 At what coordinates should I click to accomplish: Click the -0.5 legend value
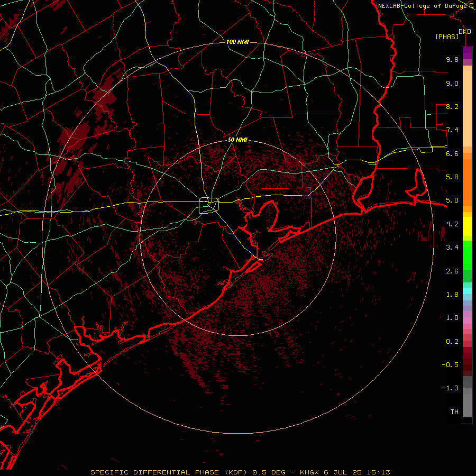click(450, 365)
